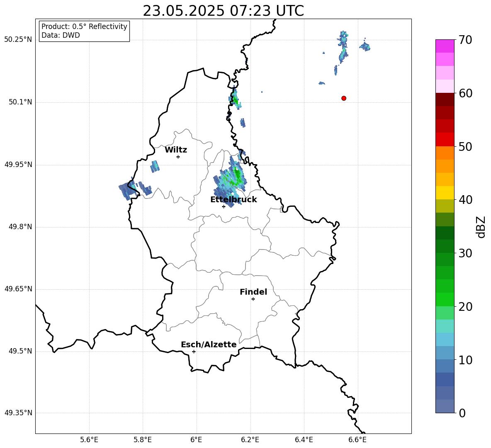The width and height of the screenshot is (491, 448).
Task: Click the dBZ colorbar axis label
Action: (480, 227)
